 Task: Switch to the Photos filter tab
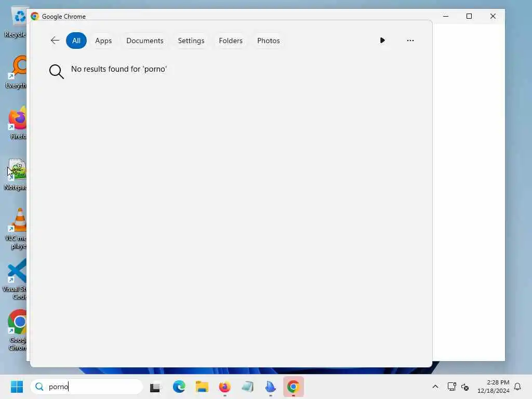(x=269, y=41)
